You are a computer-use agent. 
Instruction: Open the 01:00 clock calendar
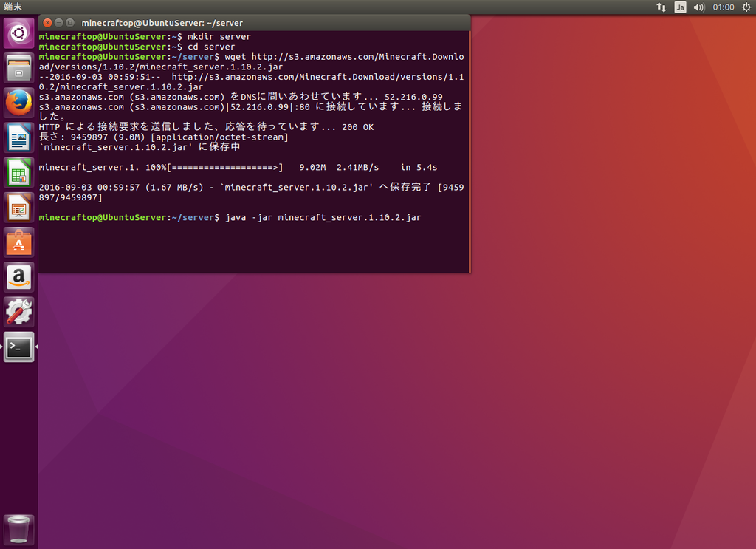tap(724, 7)
